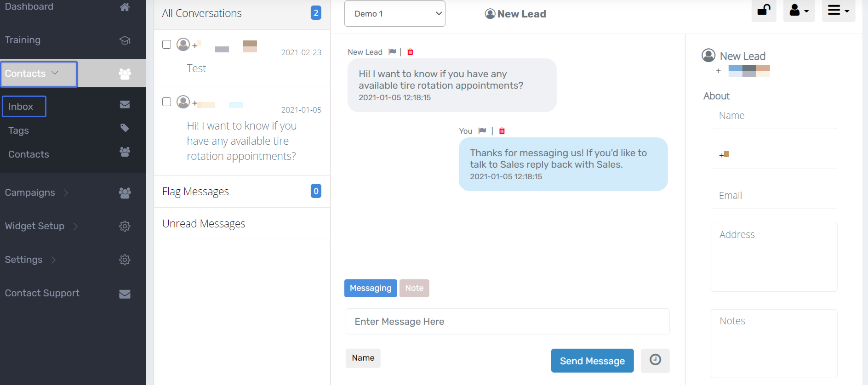Open the Demo 1 dropdown

pos(394,14)
